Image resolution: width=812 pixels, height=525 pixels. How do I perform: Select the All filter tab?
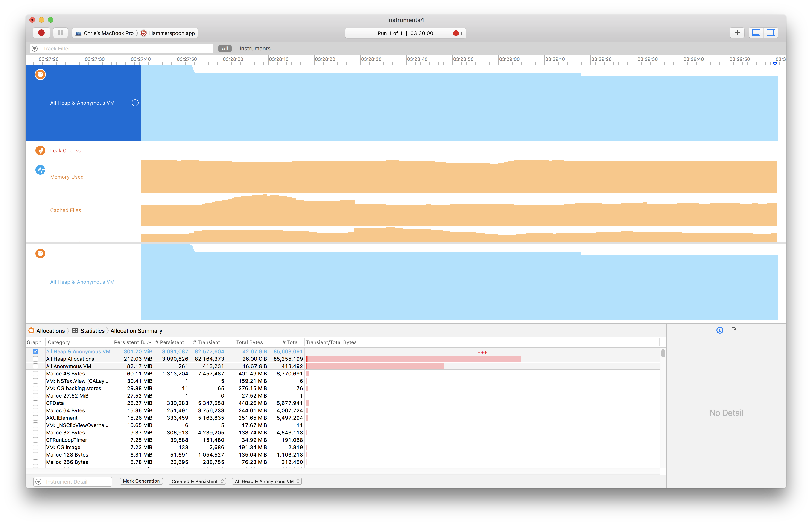pos(225,48)
